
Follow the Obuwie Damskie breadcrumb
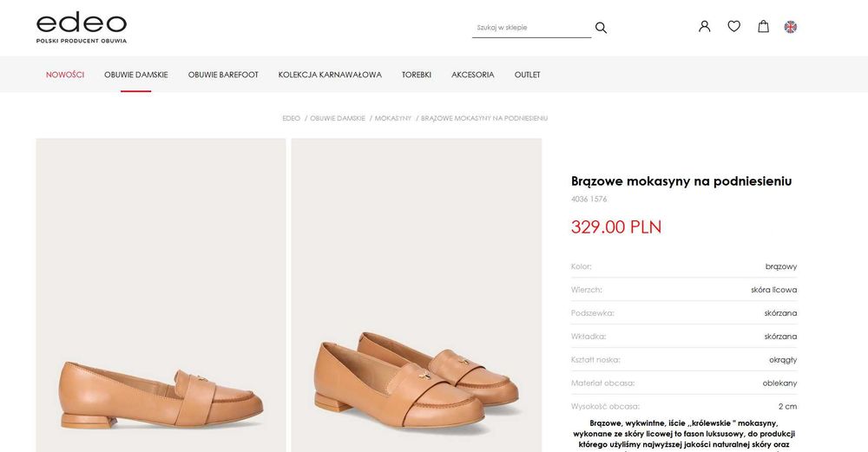point(338,118)
